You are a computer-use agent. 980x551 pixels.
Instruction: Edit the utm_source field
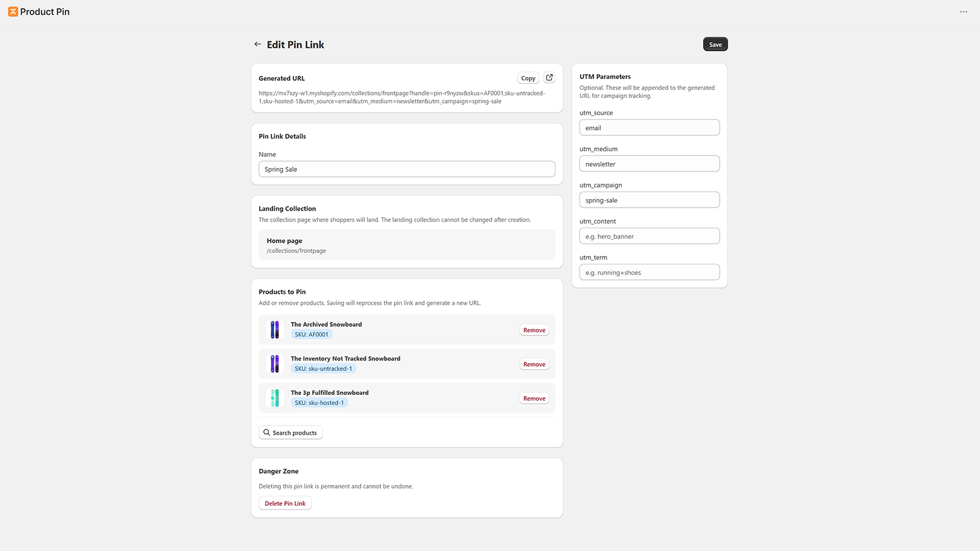point(649,127)
